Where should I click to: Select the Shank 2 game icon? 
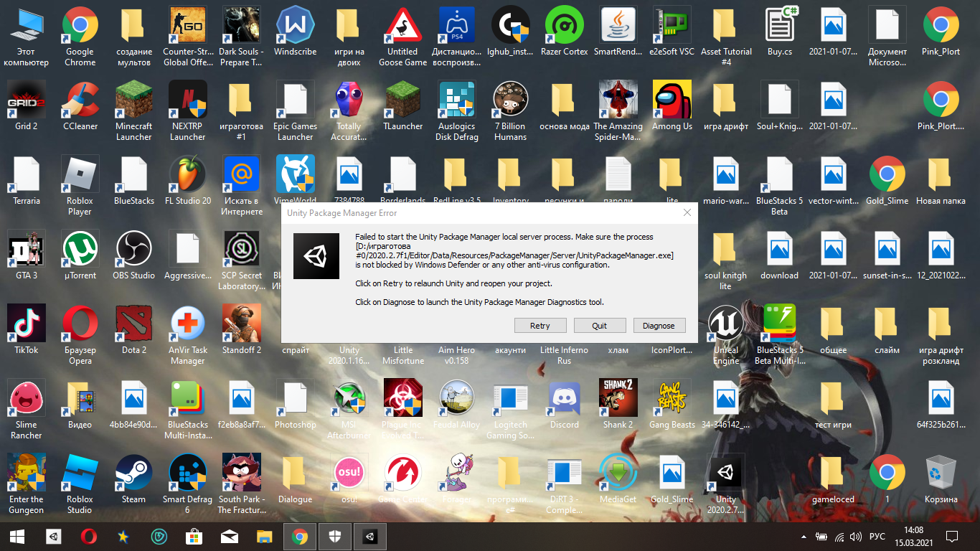pyautogui.click(x=618, y=405)
